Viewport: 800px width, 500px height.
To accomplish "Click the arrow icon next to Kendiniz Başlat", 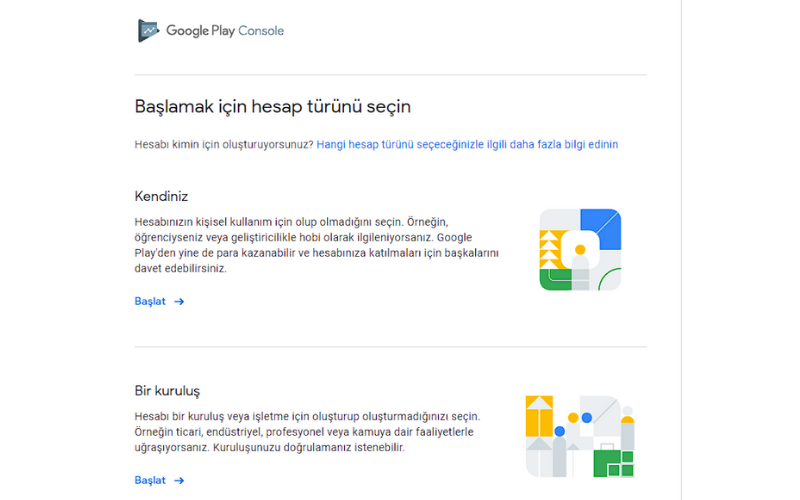I will (x=179, y=302).
